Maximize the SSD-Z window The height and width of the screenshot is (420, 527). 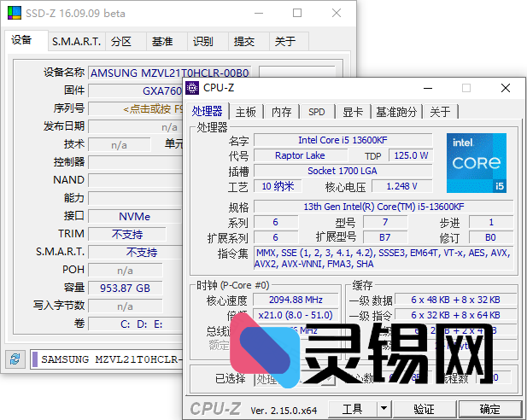[297, 13]
